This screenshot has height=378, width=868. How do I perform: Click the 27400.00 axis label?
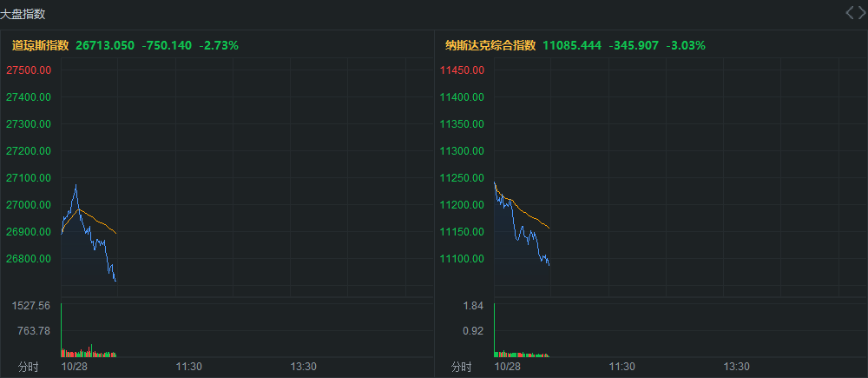pyautogui.click(x=29, y=97)
